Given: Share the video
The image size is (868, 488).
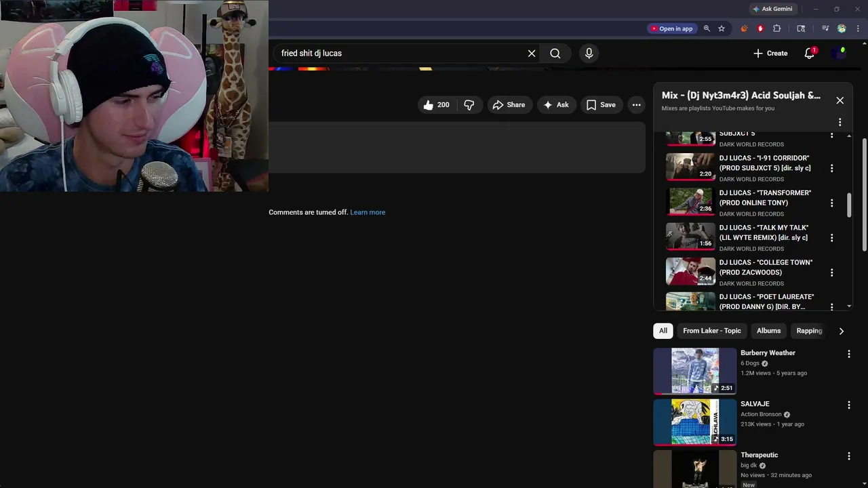Looking at the screenshot, I should [509, 105].
